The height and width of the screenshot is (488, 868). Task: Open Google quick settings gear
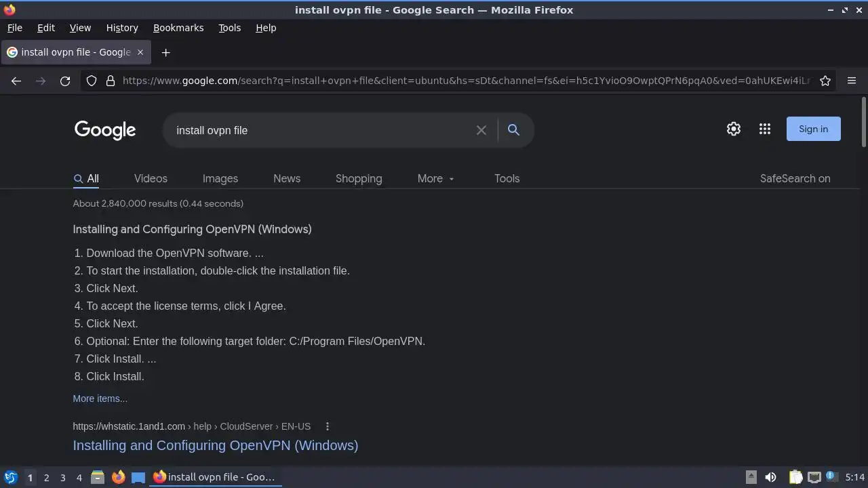[734, 129]
